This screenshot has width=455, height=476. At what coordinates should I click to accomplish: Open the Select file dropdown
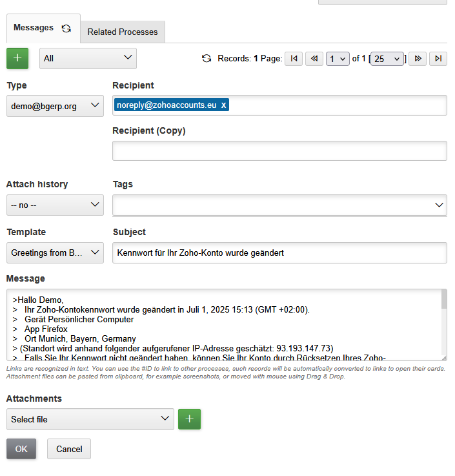click(x=90, y=419)
